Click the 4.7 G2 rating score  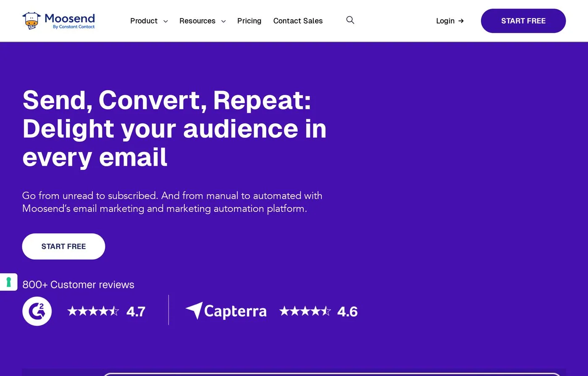[136, 311]
